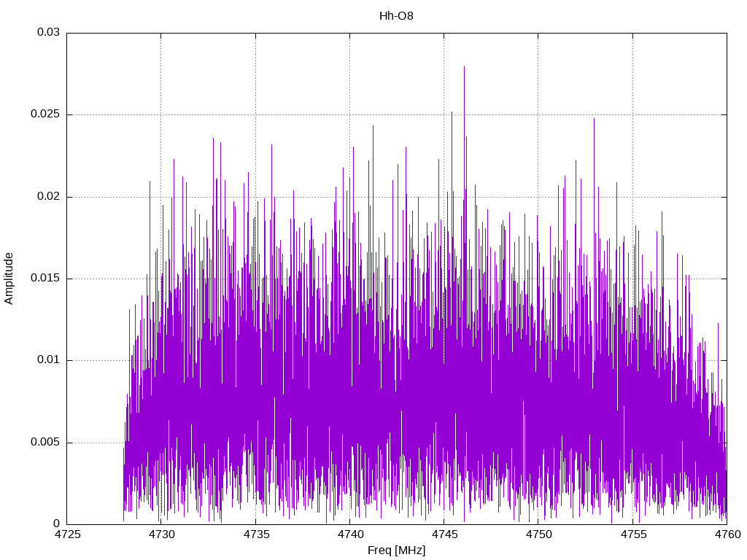Click x-axis tick label 4740
The image size is (747, 560).
click(350, 534)
